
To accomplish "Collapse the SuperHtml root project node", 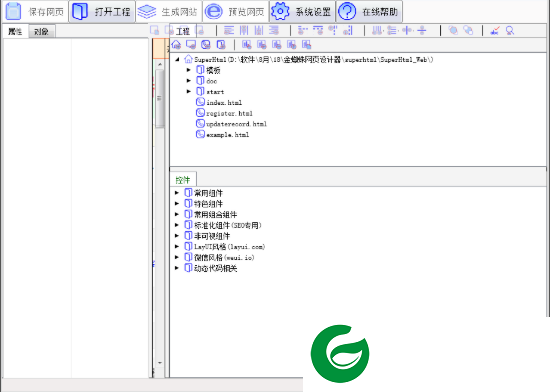I will pos(177,59).
